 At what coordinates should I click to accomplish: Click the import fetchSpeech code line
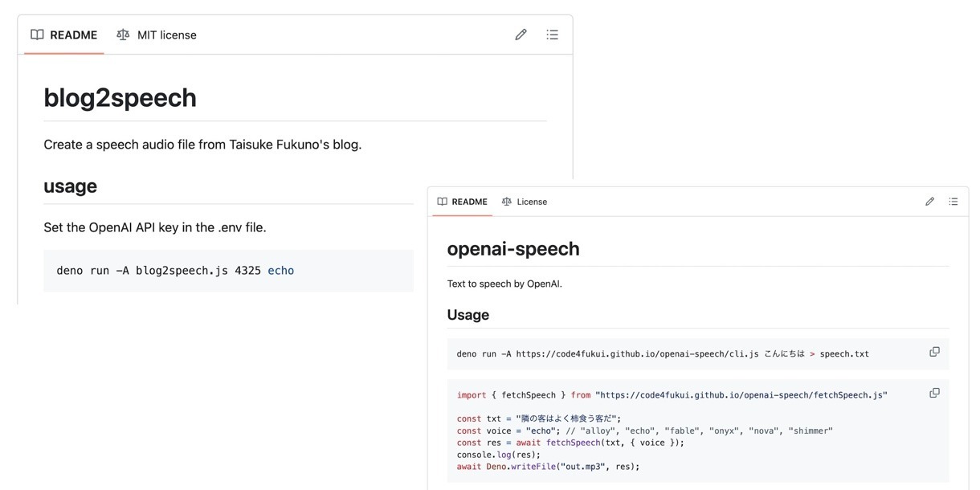tap(672, 395)
